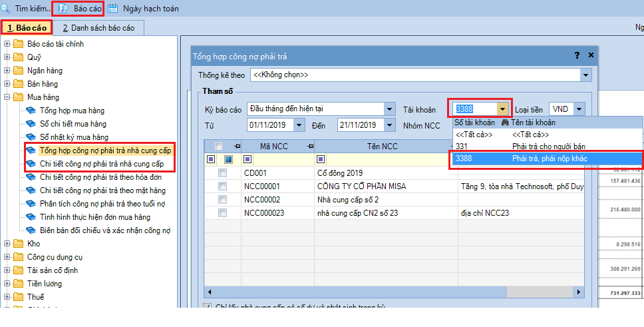Expand the Công cụ dụng cụ folder
Image resolution: width=644 pixels, height=327 pixels.
(7, 257)
